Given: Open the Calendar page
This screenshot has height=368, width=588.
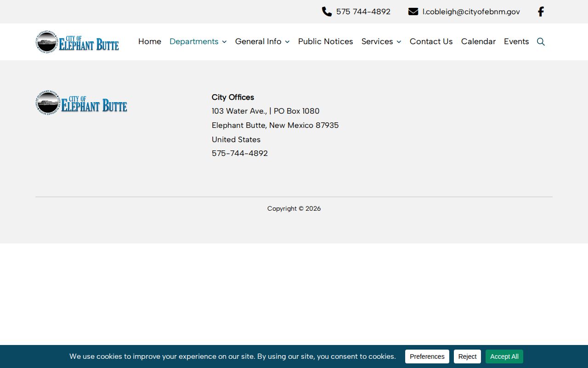Looking at the screenshot, I should 478,41.
